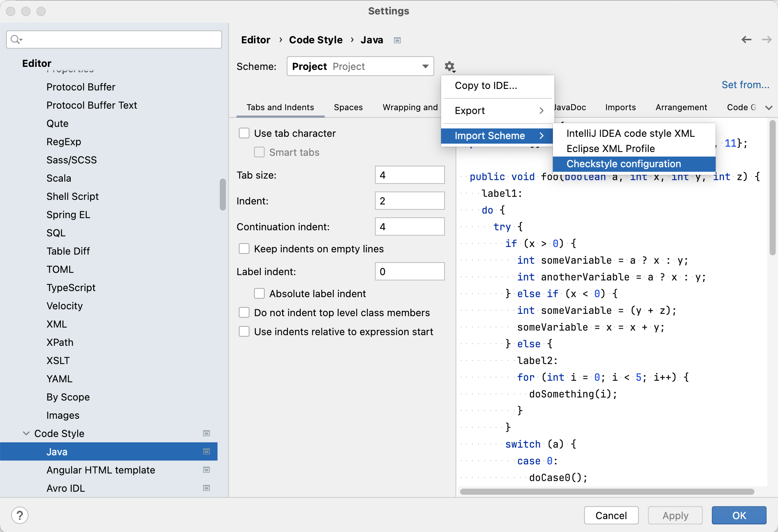This screenshot has width=778, height=532.
Task: Click project icon on Avro IDL row
Action: (206, 488)
